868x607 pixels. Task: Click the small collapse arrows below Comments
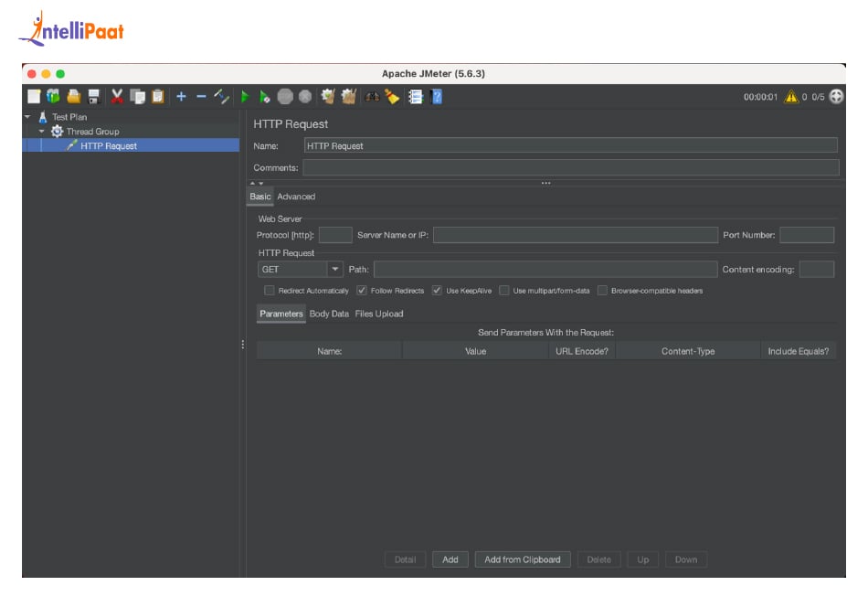tap(257, 183)
